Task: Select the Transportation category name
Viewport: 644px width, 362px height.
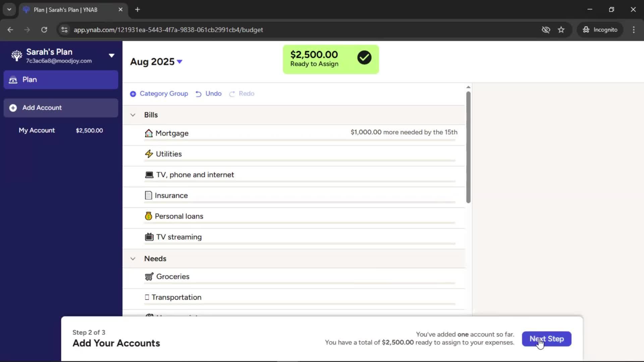Action: click(176, 298)
